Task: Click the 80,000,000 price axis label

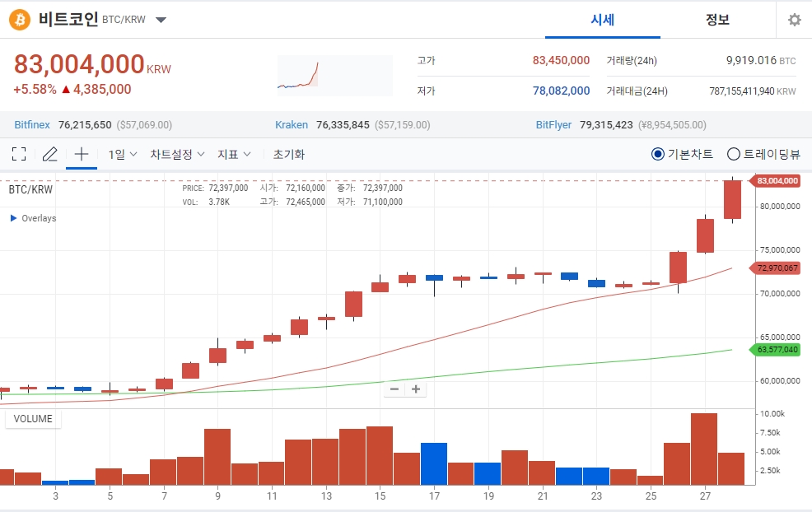Action: pyautogui.click(x=780, y=207)
